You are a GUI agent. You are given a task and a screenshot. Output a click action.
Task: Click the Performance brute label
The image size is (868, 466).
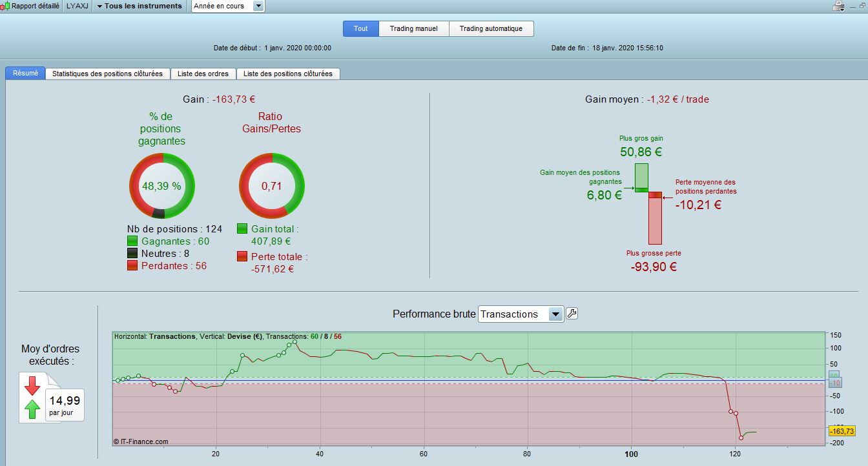(433, 314)
